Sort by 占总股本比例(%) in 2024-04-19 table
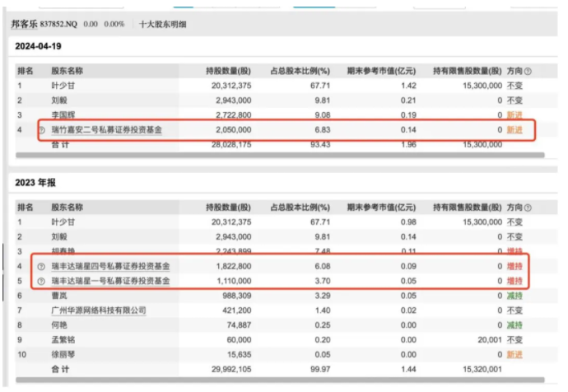 pos(300,71)
